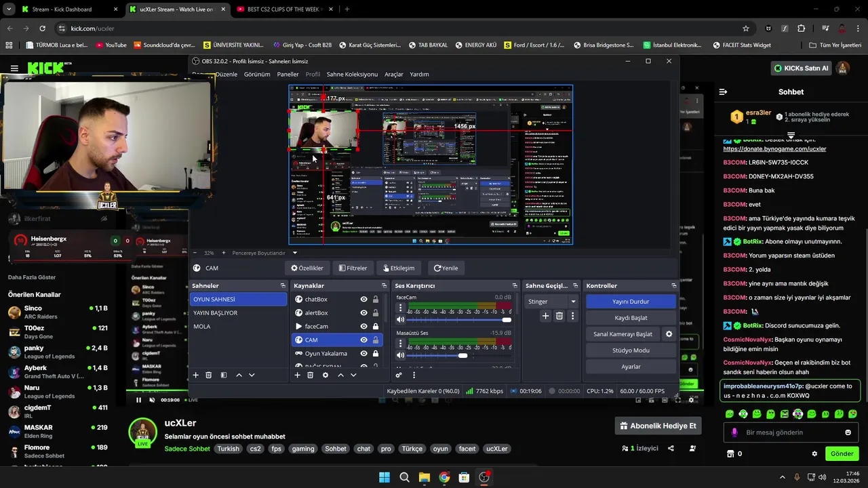Pop out the Sahneler dock

283,285
